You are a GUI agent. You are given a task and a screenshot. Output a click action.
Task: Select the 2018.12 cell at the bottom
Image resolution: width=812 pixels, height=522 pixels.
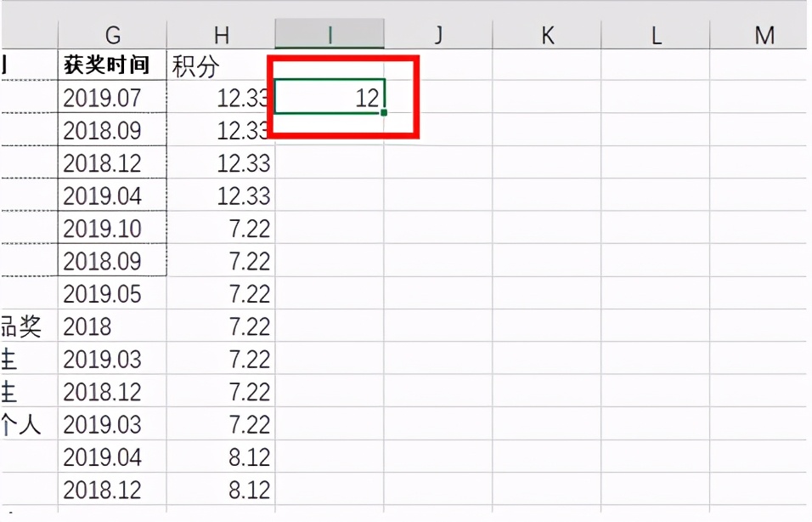pyautogui.click(x=111, y=490)
